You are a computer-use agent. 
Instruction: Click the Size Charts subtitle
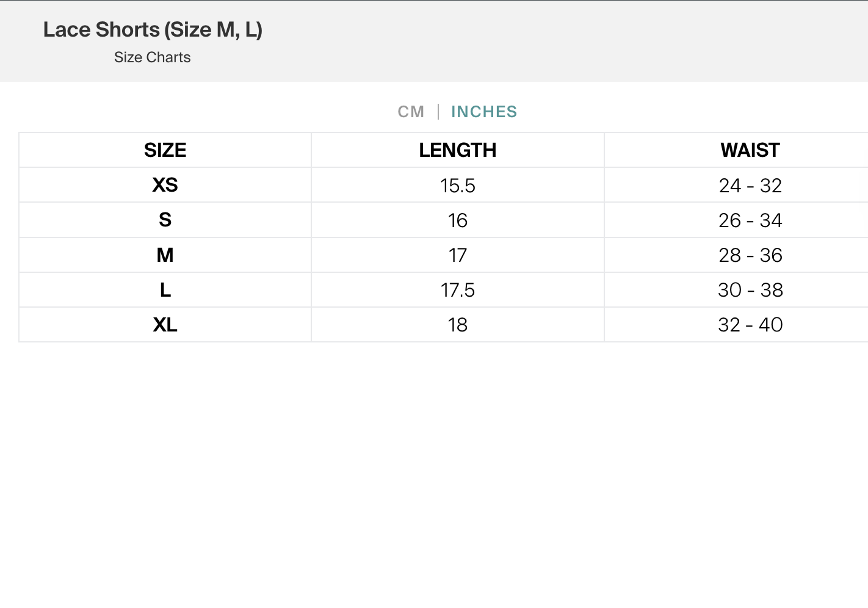[153, 57]
